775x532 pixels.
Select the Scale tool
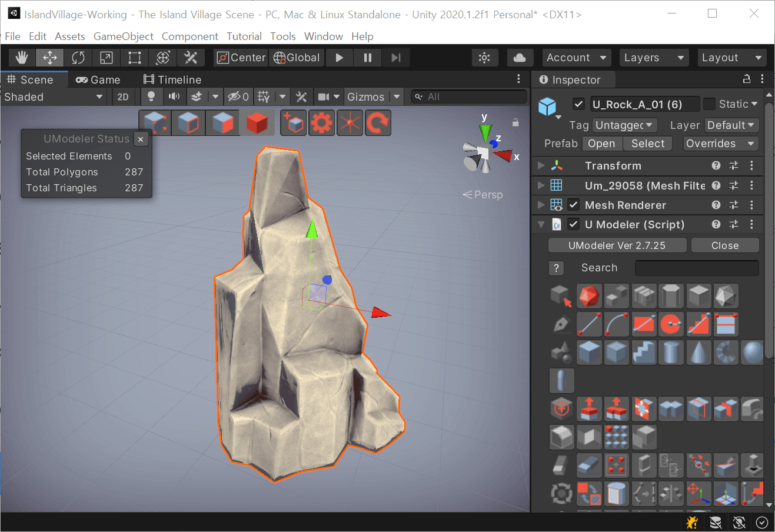(x=107, y=58)
